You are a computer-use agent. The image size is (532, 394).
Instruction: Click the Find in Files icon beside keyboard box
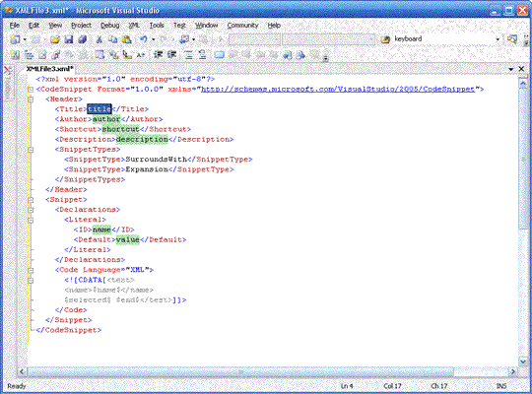click(385, 39)
